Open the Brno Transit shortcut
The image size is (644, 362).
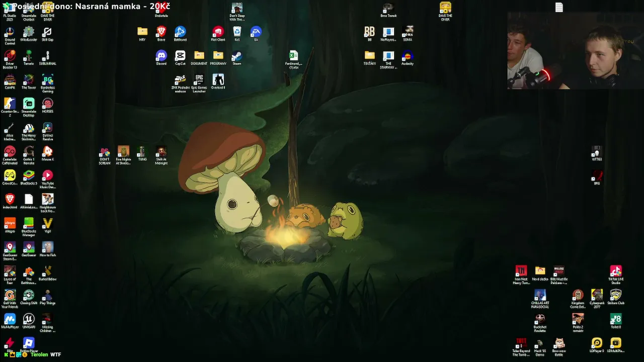tap(388, 10)
